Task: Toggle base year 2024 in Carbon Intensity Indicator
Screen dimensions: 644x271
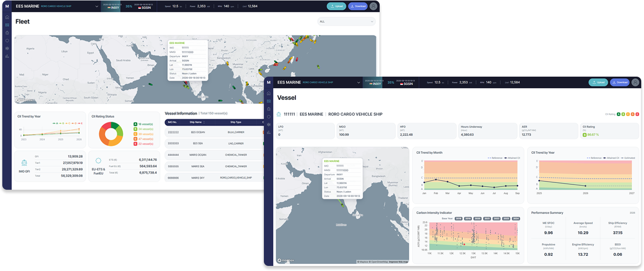Action: coord(516,218)
